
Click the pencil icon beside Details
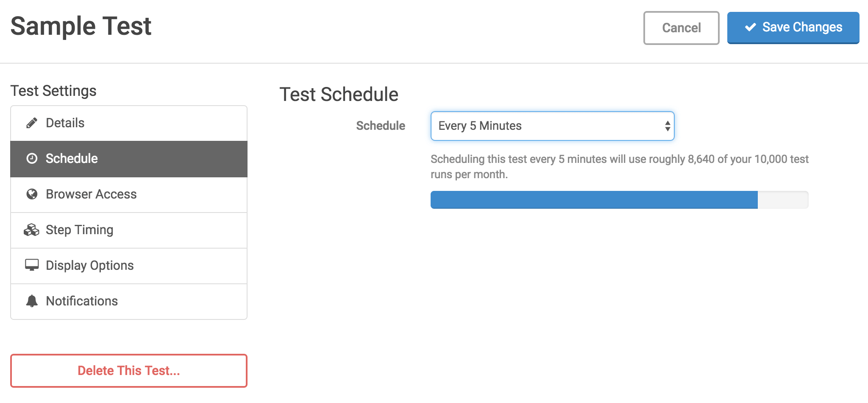32,123
